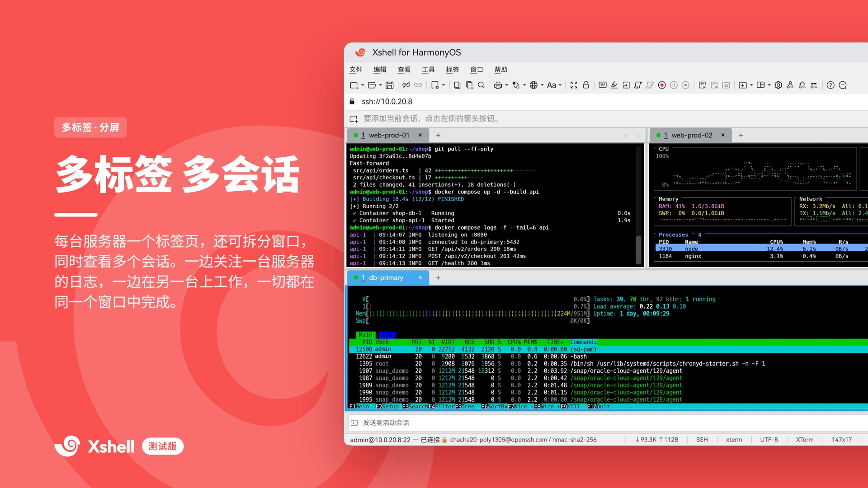Click the Font Aa icon

click(552, 85)
